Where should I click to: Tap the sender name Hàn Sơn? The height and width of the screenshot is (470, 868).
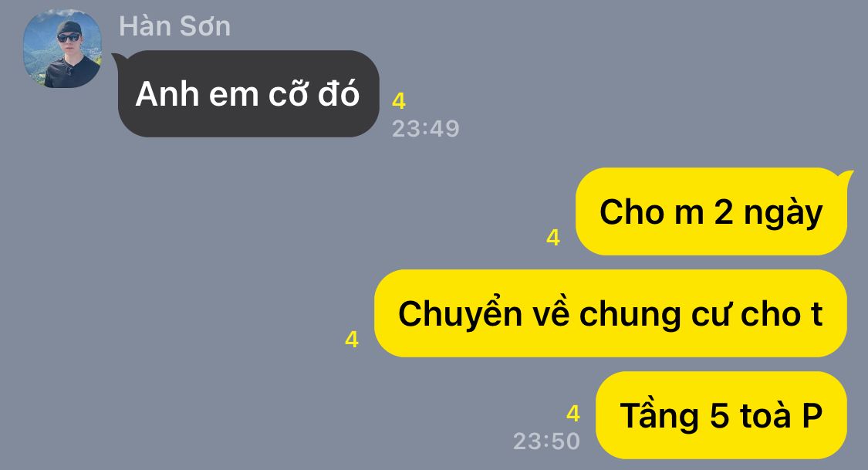pyautogui.click(x=174, y=26)
